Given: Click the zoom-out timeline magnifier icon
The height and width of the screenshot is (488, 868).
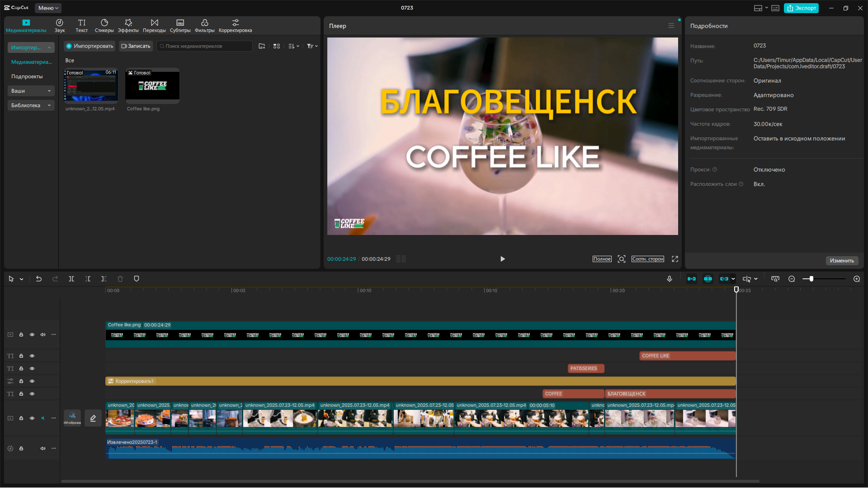Looking at the screenshot, I should tap(792, 279).
